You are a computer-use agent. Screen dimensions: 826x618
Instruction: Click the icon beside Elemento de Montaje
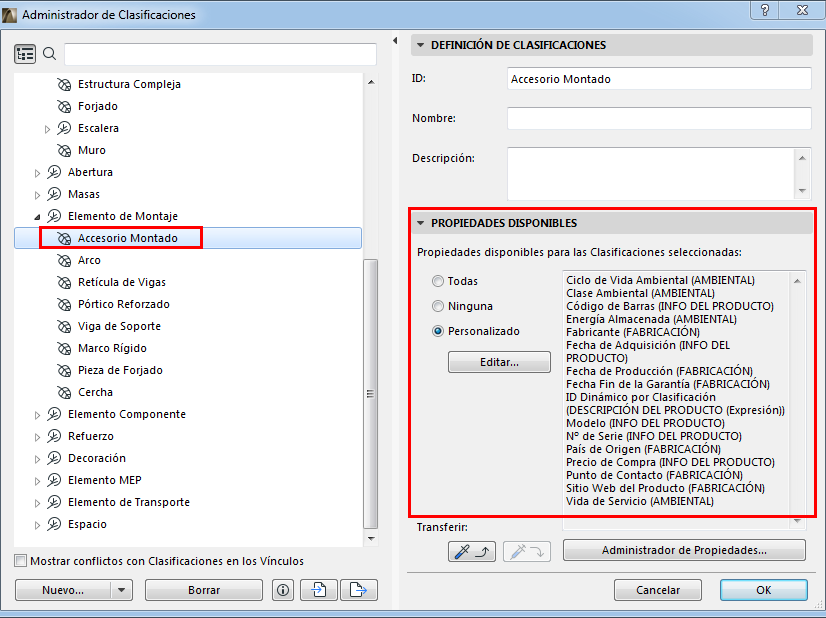(x=54, y=216)
